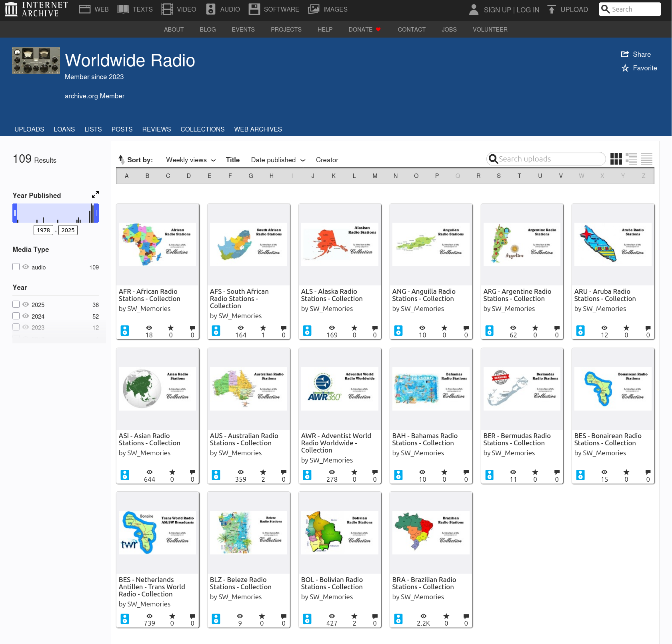
Task: Click the Upload arrow icon
Action: 552,10
